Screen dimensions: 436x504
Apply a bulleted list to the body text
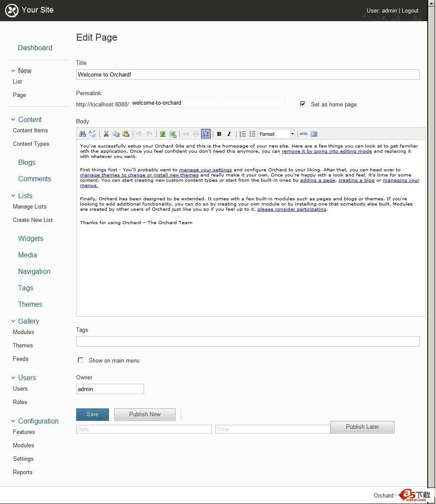[x=252, y=134]
